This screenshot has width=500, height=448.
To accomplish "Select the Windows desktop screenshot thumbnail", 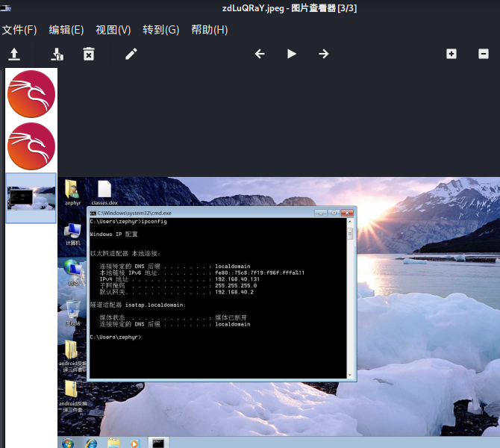I will [x=31, y=198].
